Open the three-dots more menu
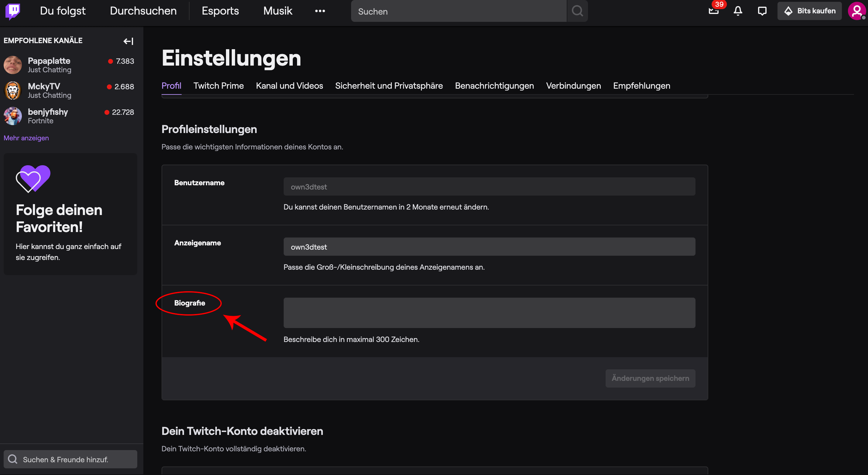868x475 pixels. pos(320,11)
